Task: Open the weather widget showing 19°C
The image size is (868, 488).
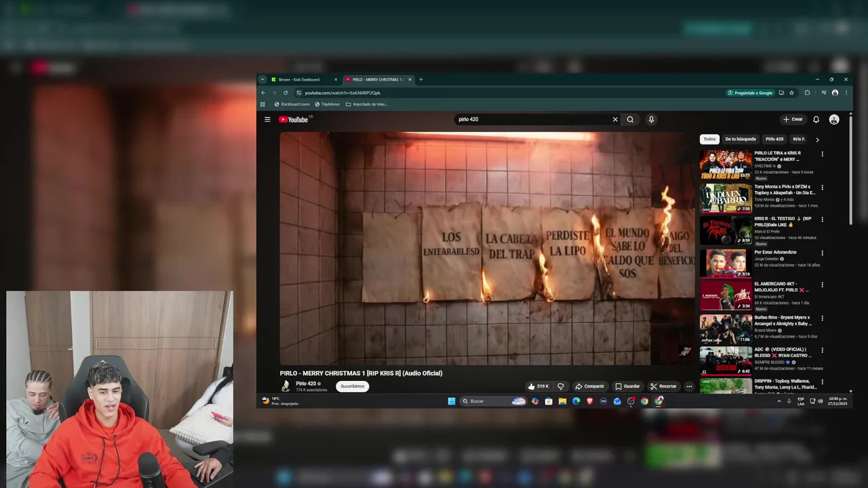Action: 279,401
